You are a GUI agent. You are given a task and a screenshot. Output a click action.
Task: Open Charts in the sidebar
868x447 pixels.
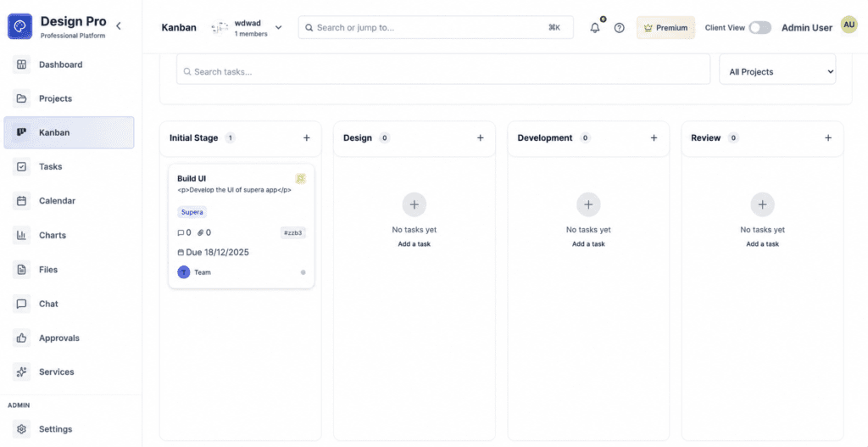[70, 236]
